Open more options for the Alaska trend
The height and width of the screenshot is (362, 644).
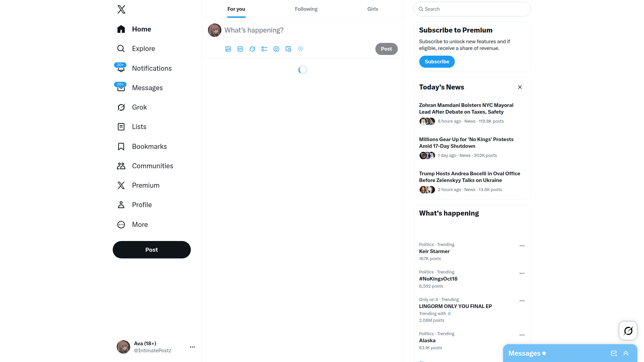coord(522,335)
